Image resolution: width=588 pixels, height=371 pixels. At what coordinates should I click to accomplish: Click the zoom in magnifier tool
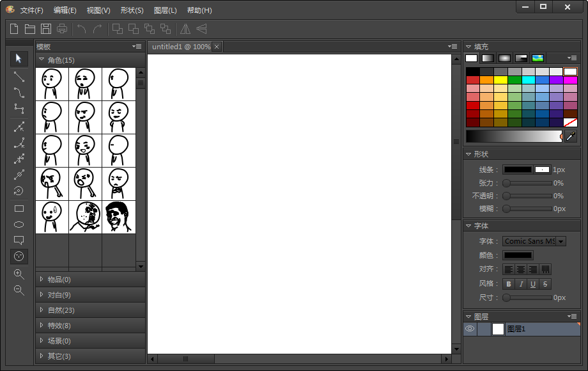19,274
